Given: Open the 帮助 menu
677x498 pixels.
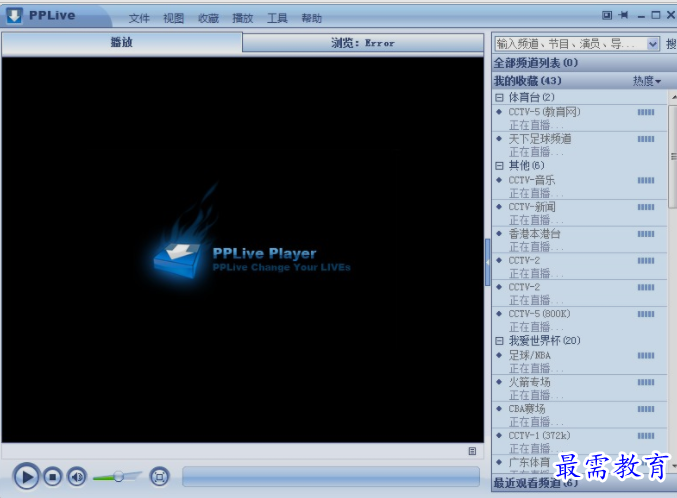Looking at the screenshot, I should point(312,18).
